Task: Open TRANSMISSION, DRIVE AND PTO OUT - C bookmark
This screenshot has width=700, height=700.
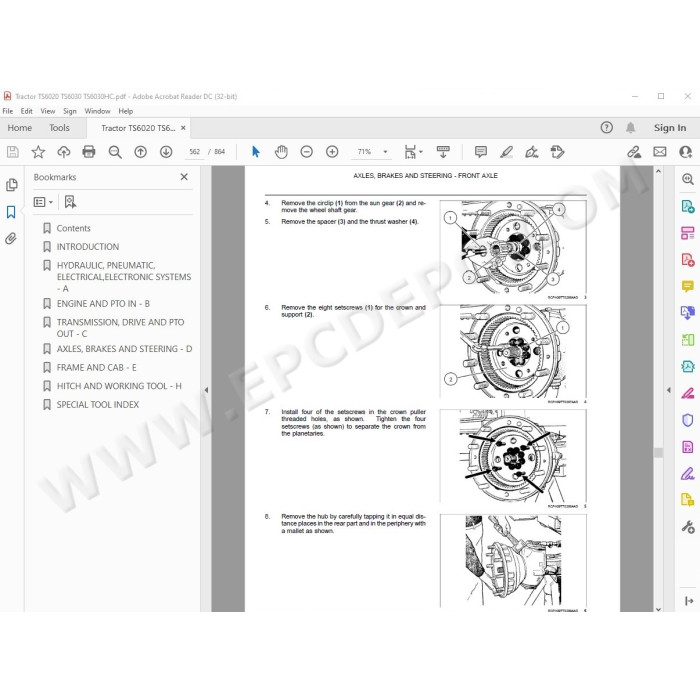Action: click(x=120, y=328)
